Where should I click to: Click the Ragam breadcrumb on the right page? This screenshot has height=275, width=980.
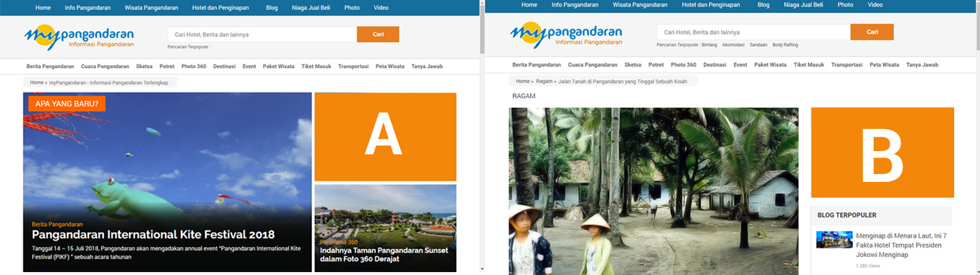[544, 82]
